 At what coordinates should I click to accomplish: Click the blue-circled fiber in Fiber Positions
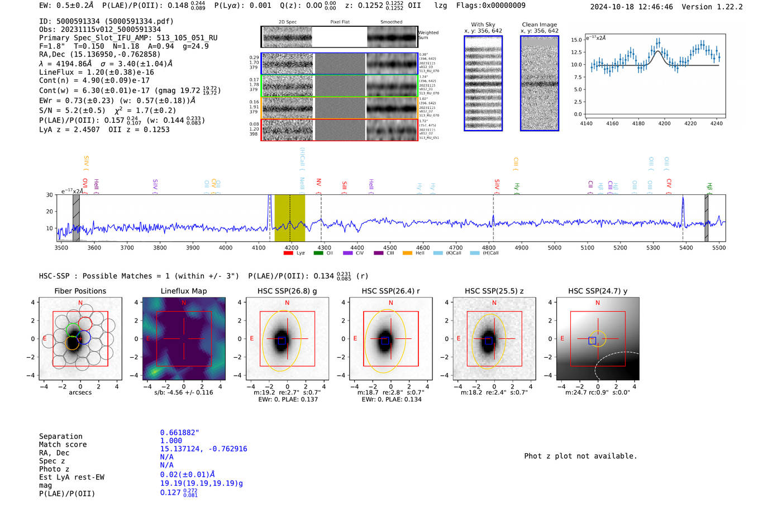coord(83,337)
